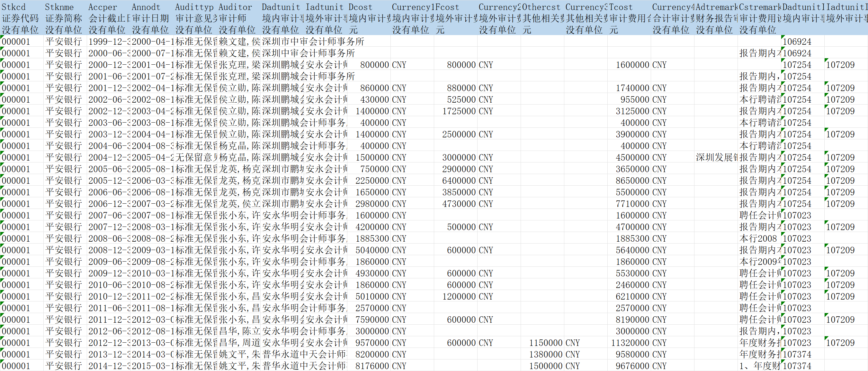Screen dimensions: 868x371
Task: Click the Auditor cell 昌华,陈立
Action: 238,331
